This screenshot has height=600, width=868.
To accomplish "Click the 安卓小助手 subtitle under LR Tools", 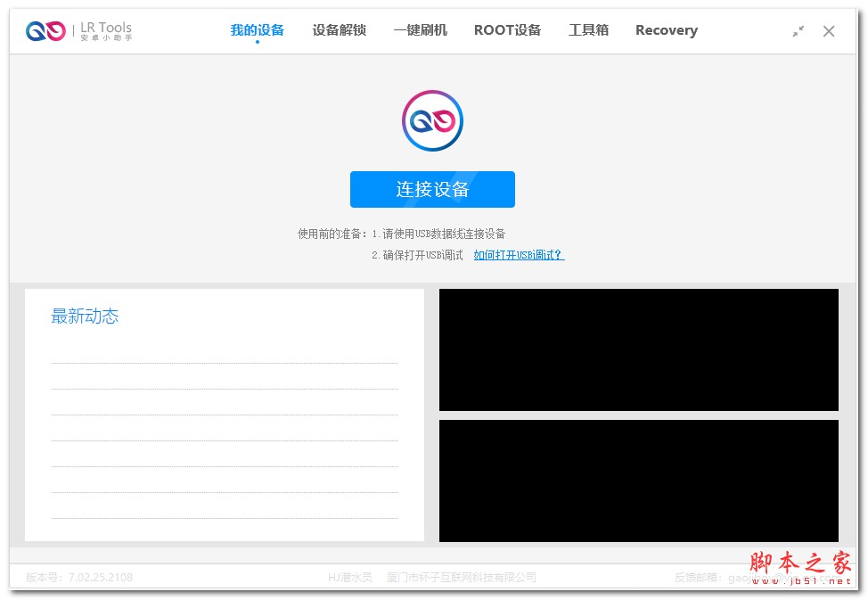I will tap(106, 37).
